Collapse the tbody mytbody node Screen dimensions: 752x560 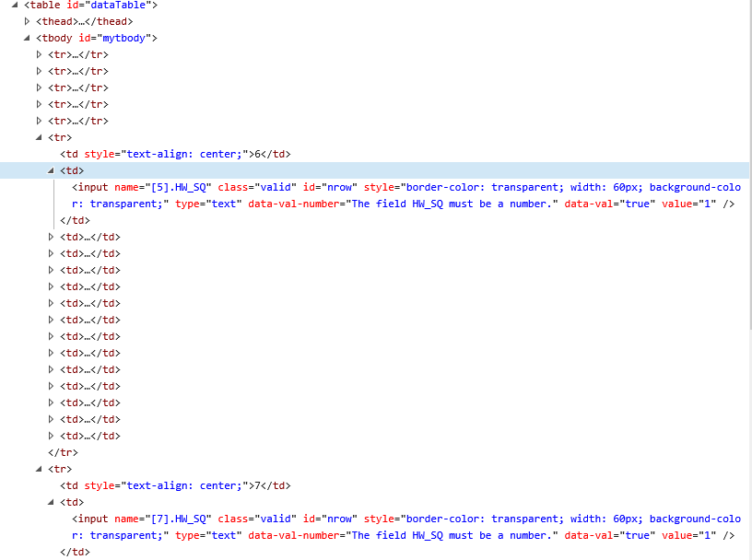click(x=27, y=38)
